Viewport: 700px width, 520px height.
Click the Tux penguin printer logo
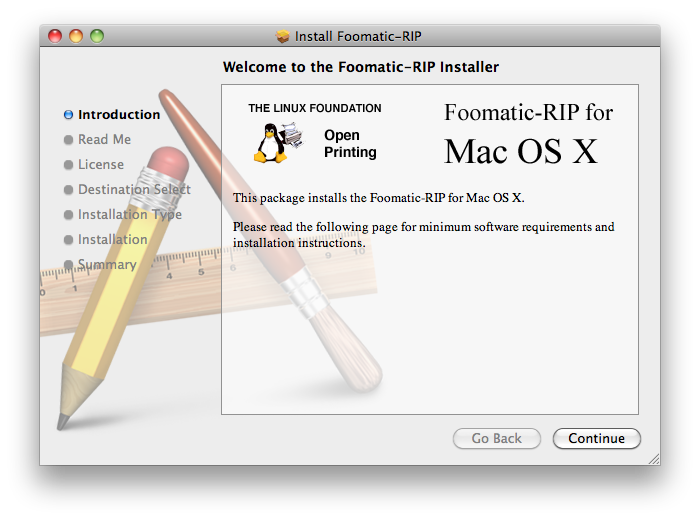pos(279,142)
